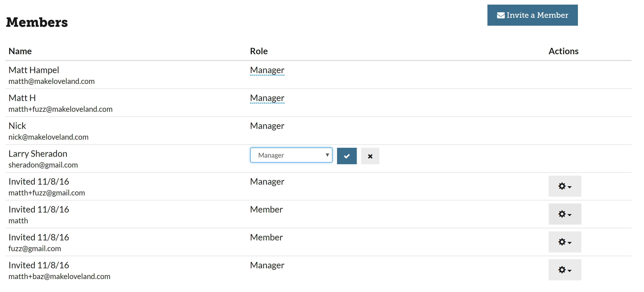
Task: Click the Members page heading
Action: tap(37, 22)
